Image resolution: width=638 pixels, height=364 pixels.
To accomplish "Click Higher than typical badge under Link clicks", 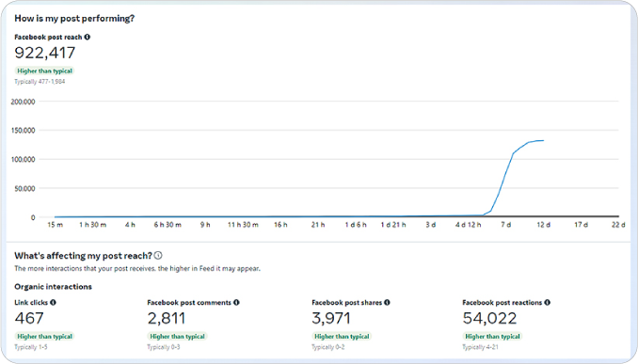I will 45,337.
